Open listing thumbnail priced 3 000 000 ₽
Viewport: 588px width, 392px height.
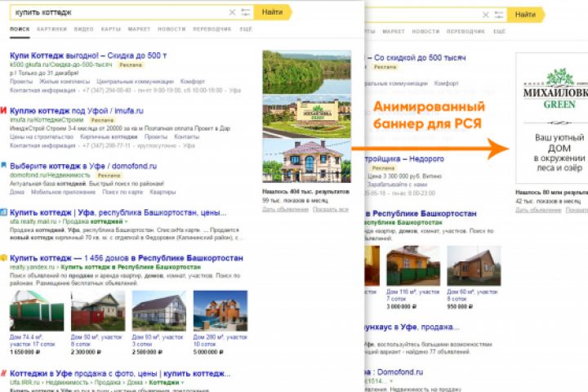tap(413, 265)
